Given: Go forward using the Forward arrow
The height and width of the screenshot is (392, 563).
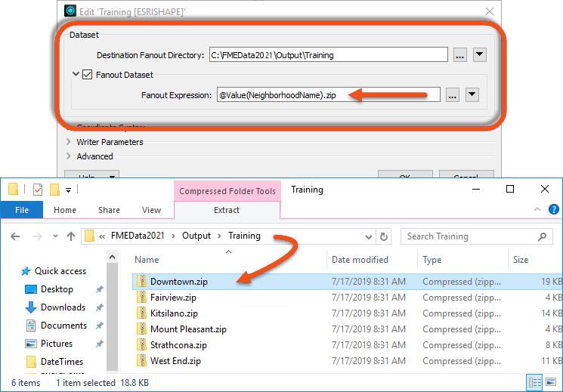Looking at the screenshot, I should (37, 236).
